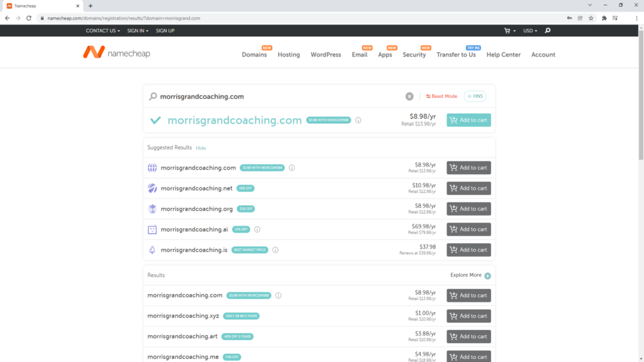Click the .ai icon beside morrisgrandcoaching.ai

[152, 229]
